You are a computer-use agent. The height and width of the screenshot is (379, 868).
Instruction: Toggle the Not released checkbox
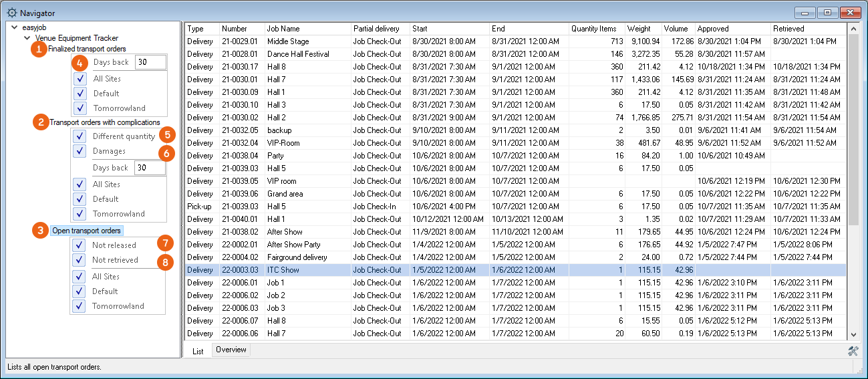coord(80,245)
